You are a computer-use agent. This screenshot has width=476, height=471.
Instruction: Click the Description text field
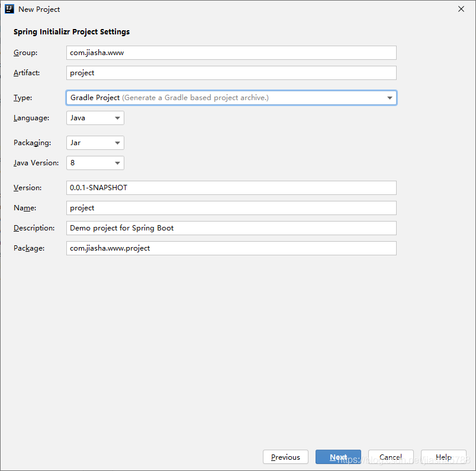pyautogui.click(x=231, y=228)
